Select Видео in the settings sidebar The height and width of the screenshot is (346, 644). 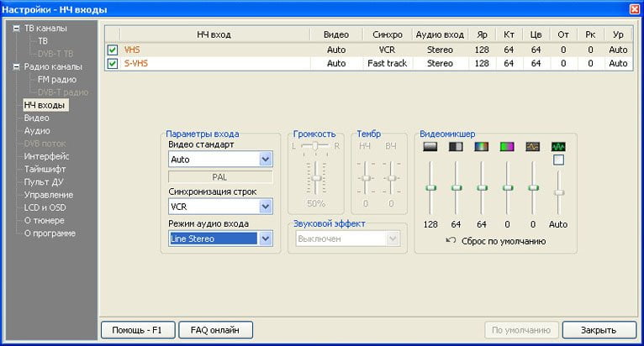[x=36, y=118]
